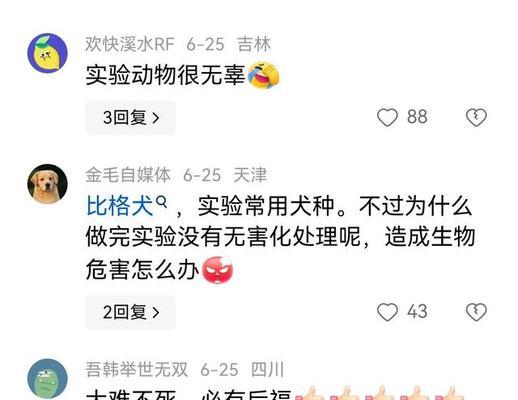
Task: Open the username 欢快溪水RF
Action: coord(130,44)
